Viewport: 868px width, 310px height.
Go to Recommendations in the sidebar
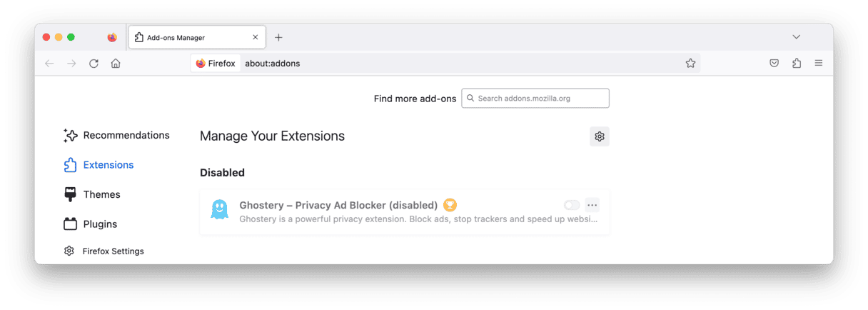(126, 135)
